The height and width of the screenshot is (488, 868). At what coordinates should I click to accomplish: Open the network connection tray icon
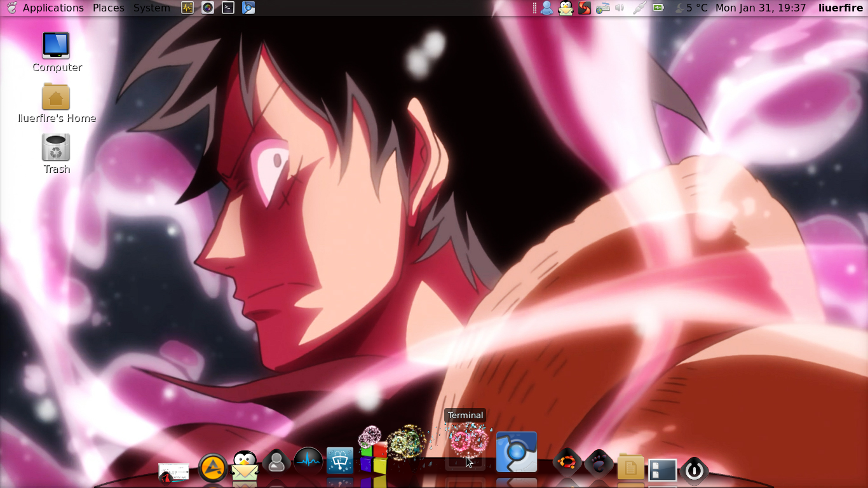tap(639, 8)
